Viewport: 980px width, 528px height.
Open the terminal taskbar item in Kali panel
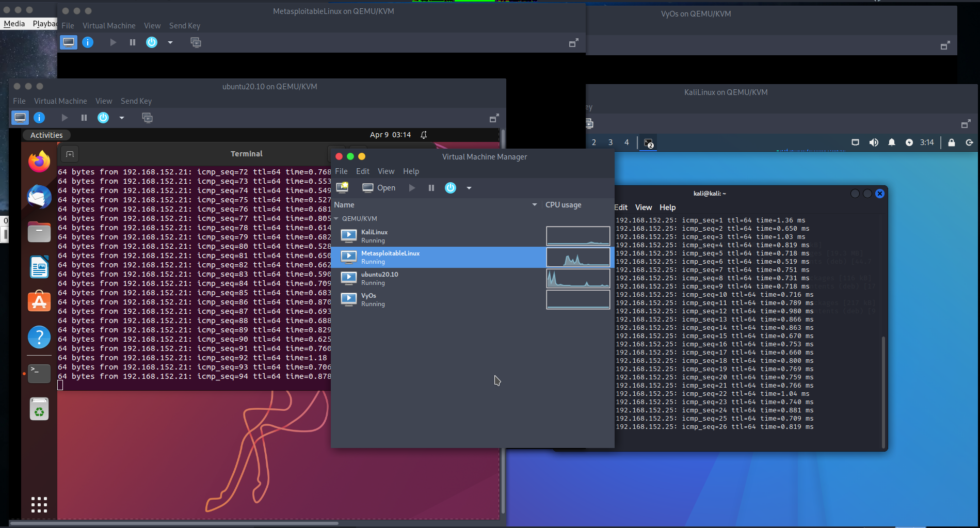[649, 143]
